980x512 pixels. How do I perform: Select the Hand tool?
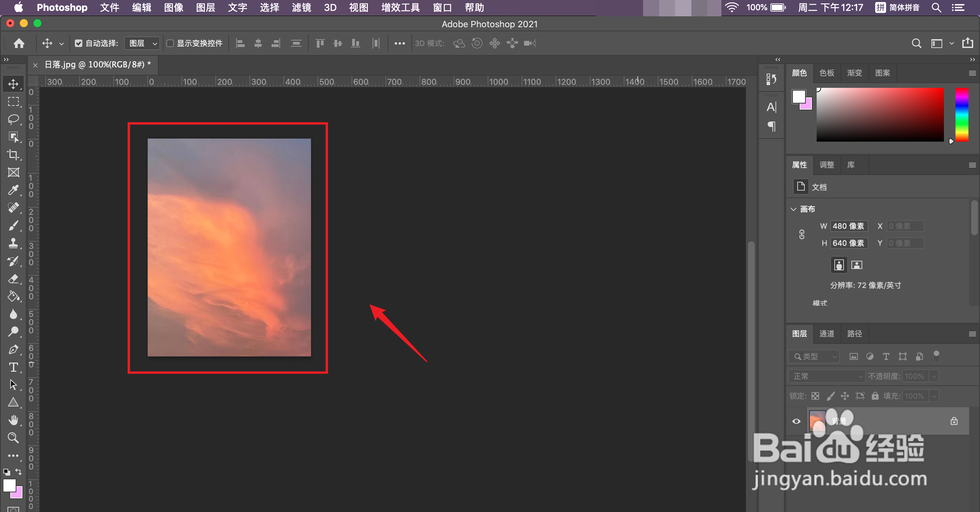[x=13, y=420]
